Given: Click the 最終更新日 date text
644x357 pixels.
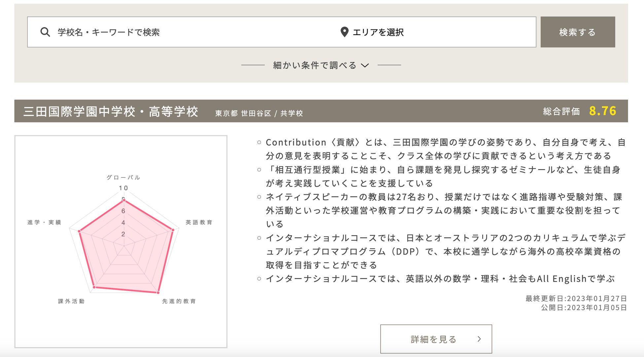Looking at the screenshot, I should point(576,299).
